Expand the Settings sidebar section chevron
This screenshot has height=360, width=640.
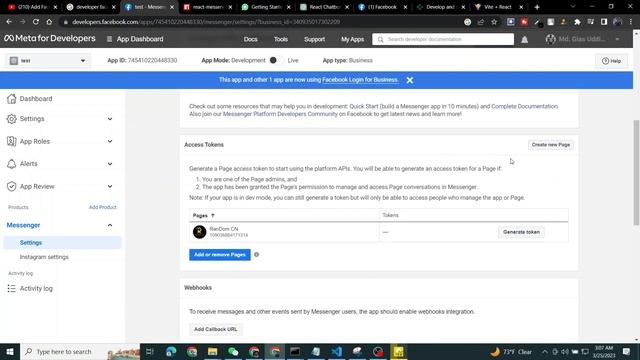tap(110, 119)
